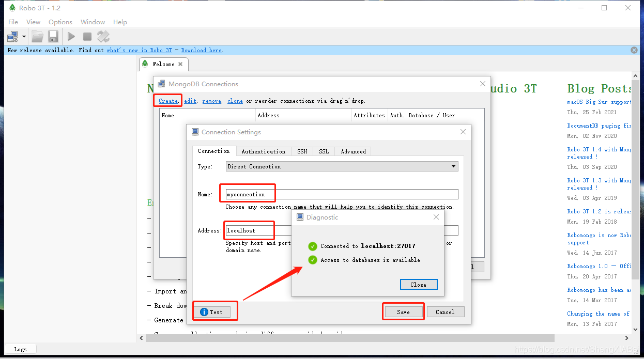Click the edit connection link

tap(190, 101)
